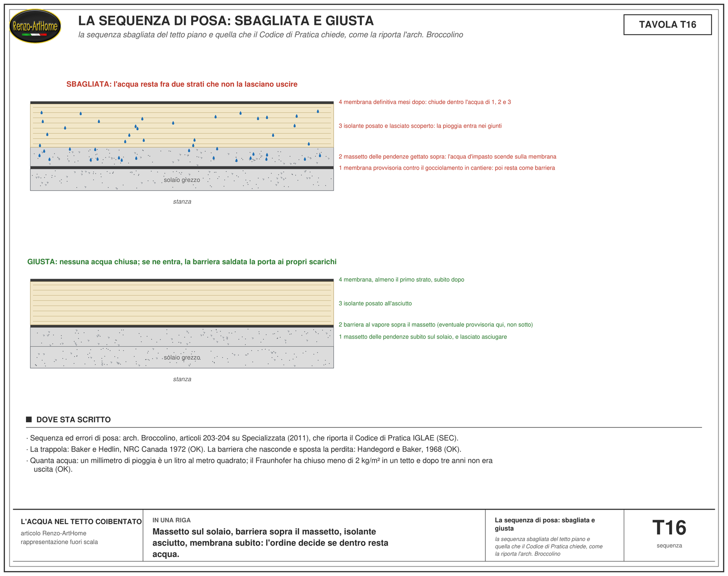Image resolution: width=728 pixels, height=576 pixels.
Task: Click the small italic description in the footer
Action: tap(549, 546)
